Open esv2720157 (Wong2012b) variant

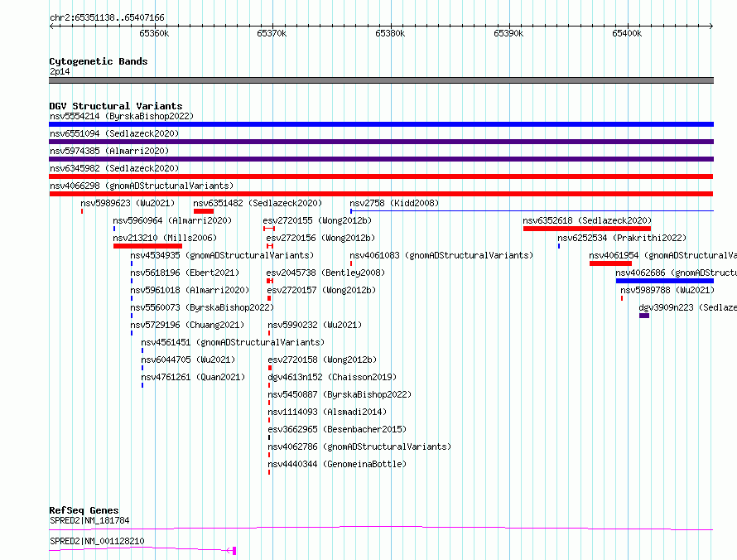[321, 290]
